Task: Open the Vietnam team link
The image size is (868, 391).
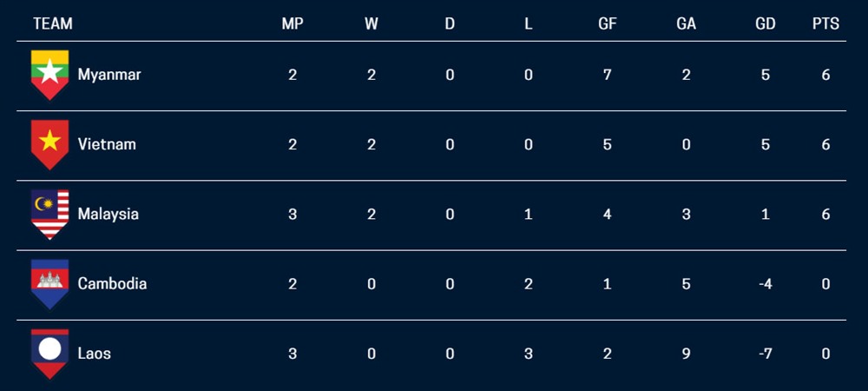Action: tap(106, 144)
